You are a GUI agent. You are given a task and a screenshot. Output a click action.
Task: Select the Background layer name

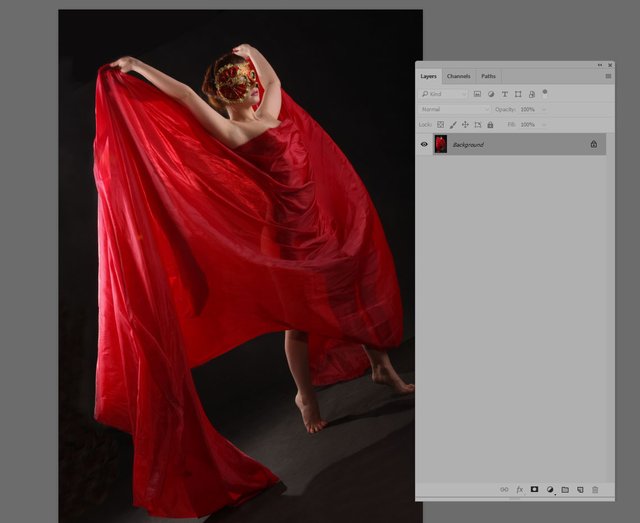[x=468, y=145]
